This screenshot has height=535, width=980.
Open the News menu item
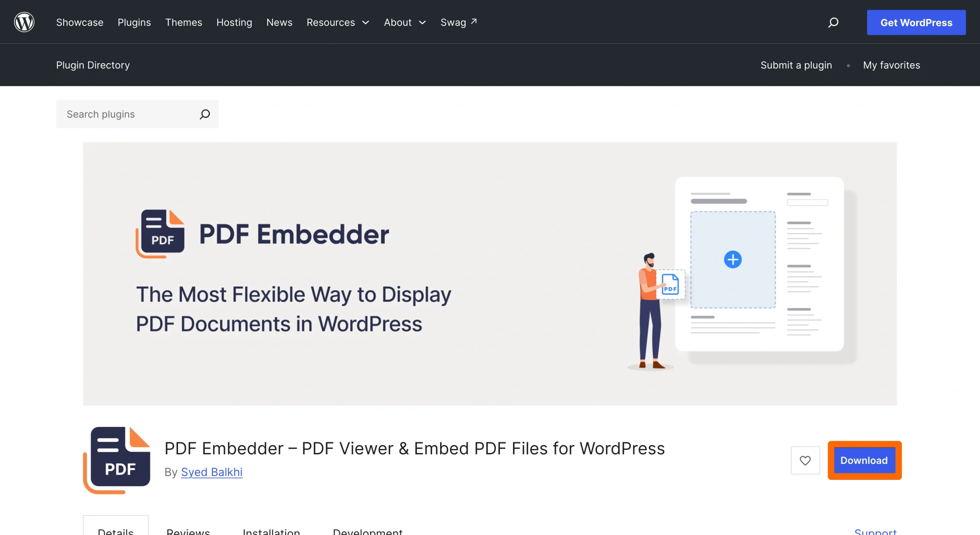point(279,23)
